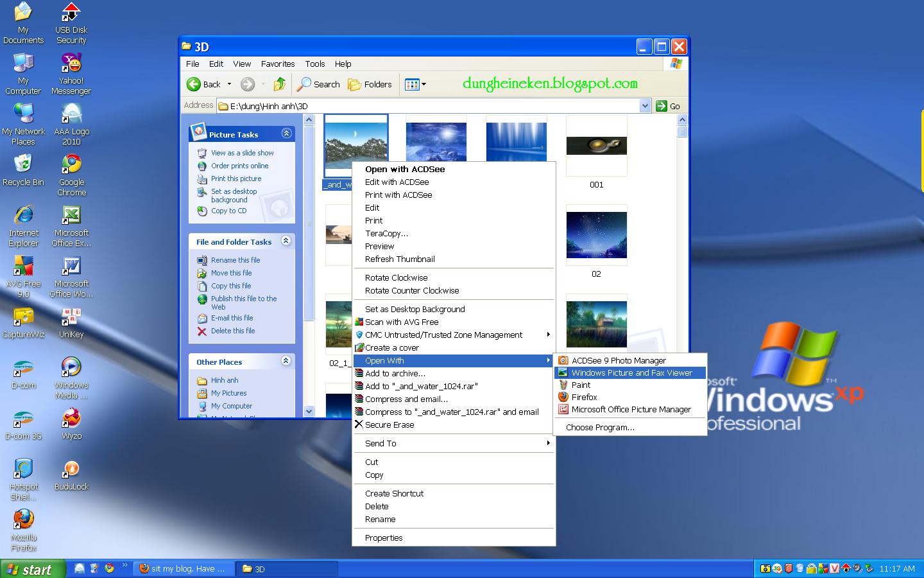Click Properties in context menu
The image size is (924, 578).
click(x=454, y=538)
